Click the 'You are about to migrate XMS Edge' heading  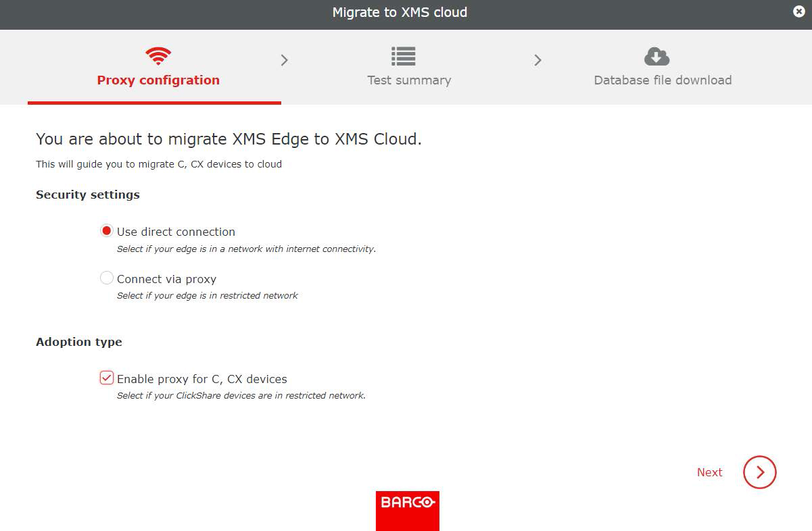[x=229, y=139]
